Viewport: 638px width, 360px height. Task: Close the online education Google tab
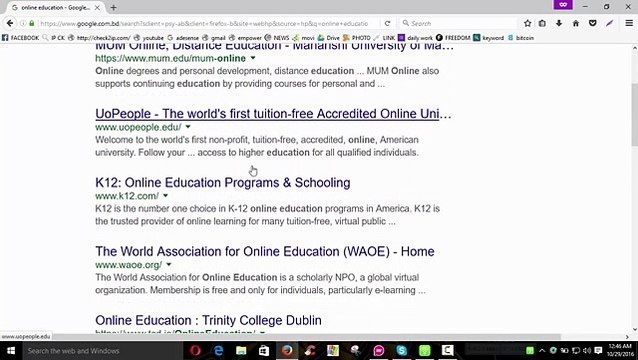pyautogui.click(x=97, y=7)
